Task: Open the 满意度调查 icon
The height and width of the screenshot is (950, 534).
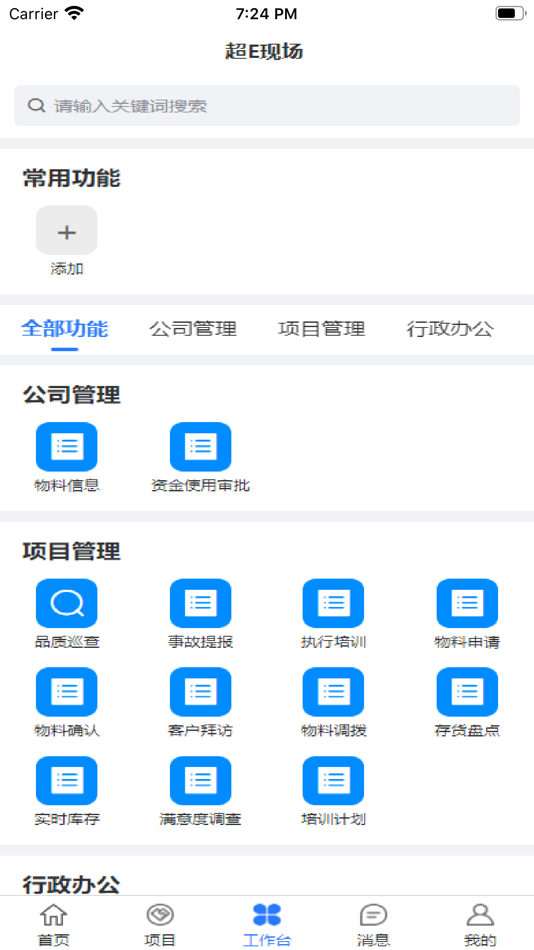Action: (x=201, y=780)
